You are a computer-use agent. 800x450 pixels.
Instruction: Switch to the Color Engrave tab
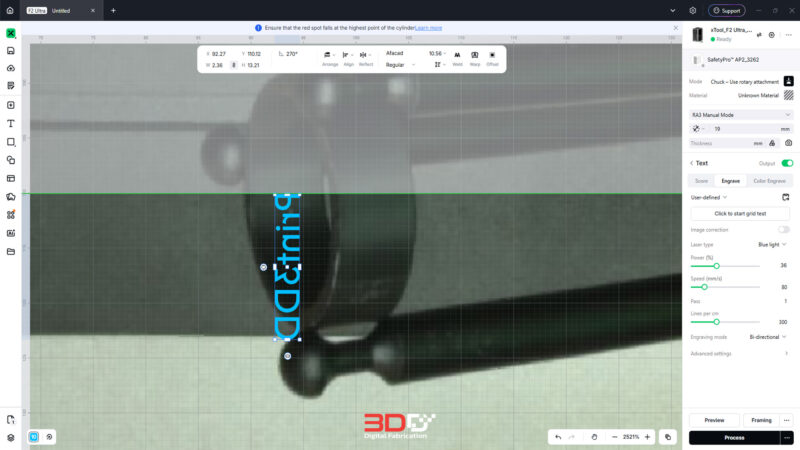(769, 181)
